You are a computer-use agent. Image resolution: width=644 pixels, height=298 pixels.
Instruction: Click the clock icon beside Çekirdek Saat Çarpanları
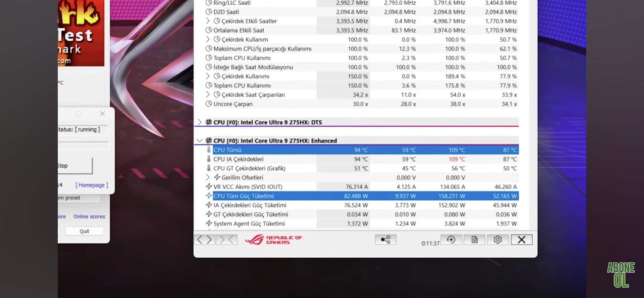click(x=217, y=94)
